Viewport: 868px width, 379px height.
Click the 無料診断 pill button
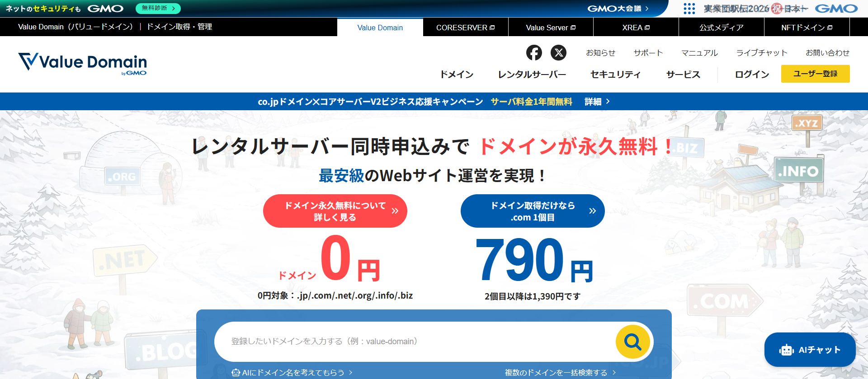(x=158, y=8)
